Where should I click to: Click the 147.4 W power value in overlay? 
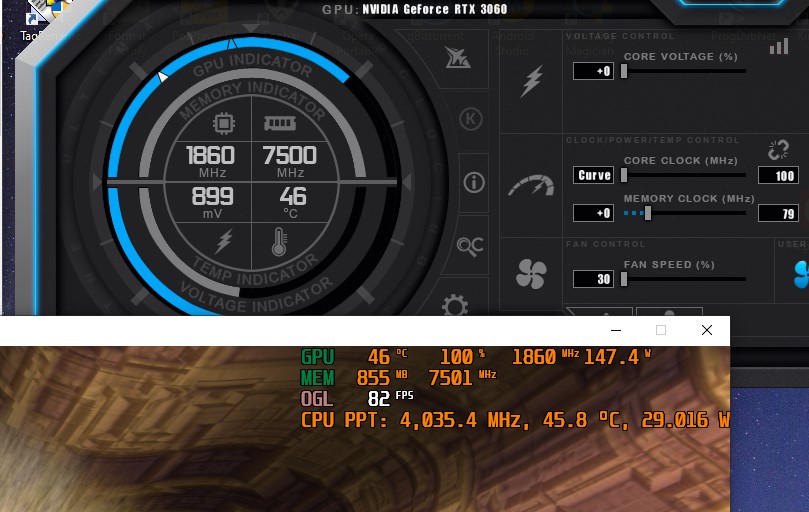618,357
